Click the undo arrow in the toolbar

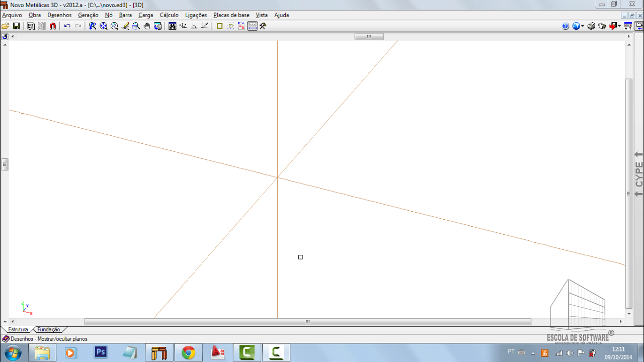(x=67, y=26)
